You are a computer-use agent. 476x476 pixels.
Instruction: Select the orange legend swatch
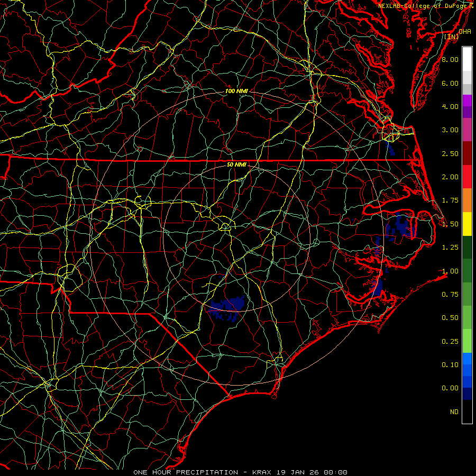[x=467, y=200]
